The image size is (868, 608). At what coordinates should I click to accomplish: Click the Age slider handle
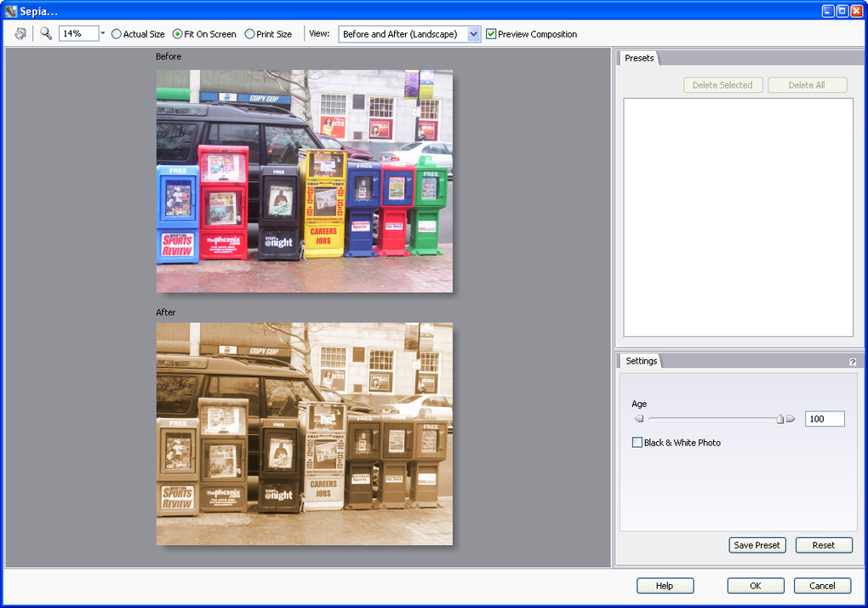click(780, 419)
